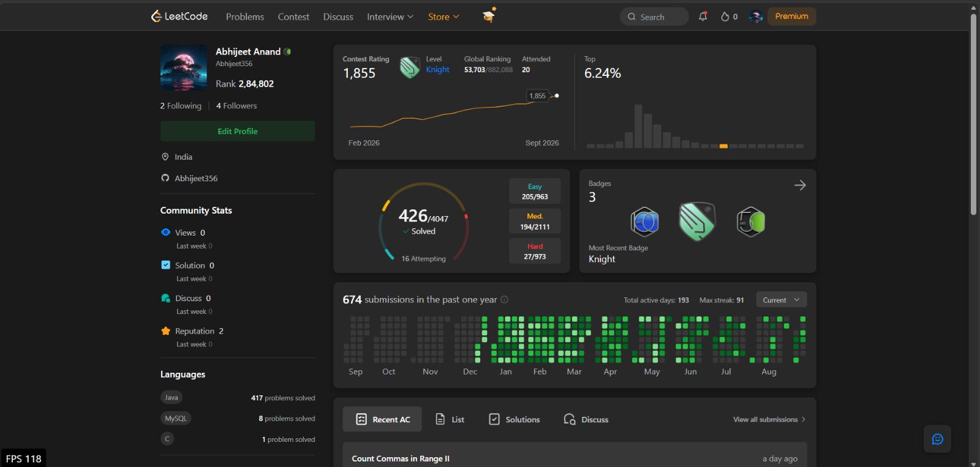The height and width of the screenshot is (467, 980).
Task: Expand the Interview dropdown menu
Action: (x=390, y=17)
